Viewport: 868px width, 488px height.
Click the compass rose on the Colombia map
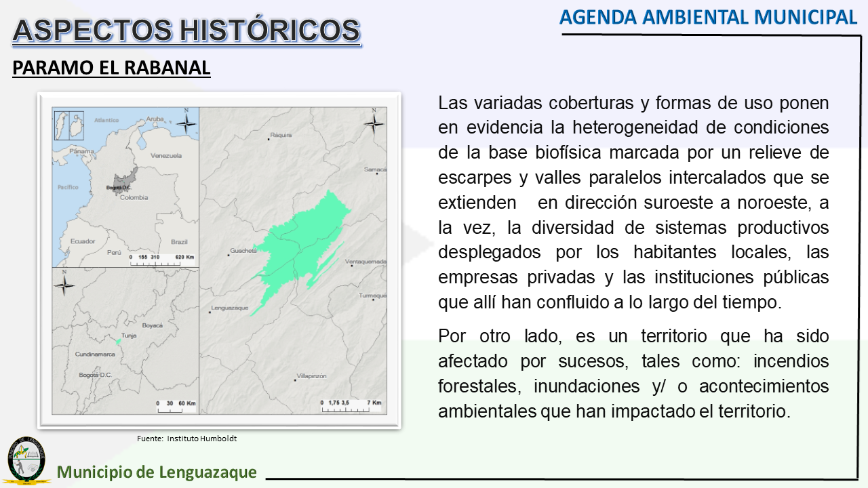tap(188, 122)
